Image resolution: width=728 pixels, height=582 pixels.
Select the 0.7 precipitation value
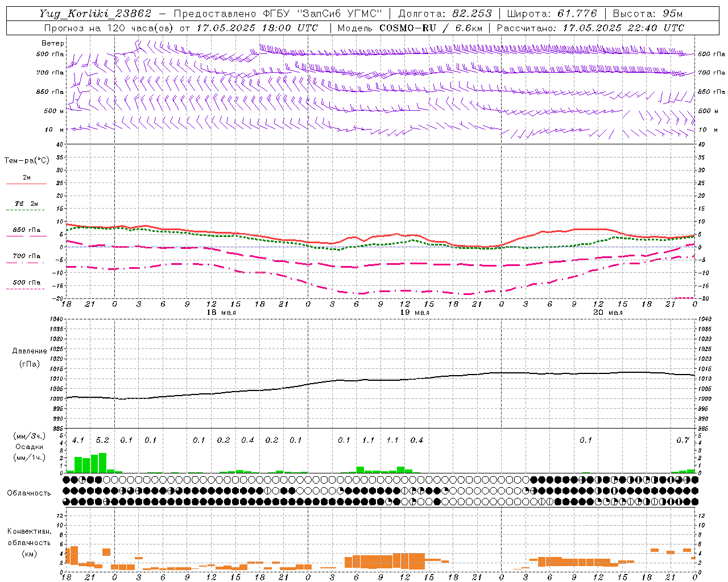point(683,440)
